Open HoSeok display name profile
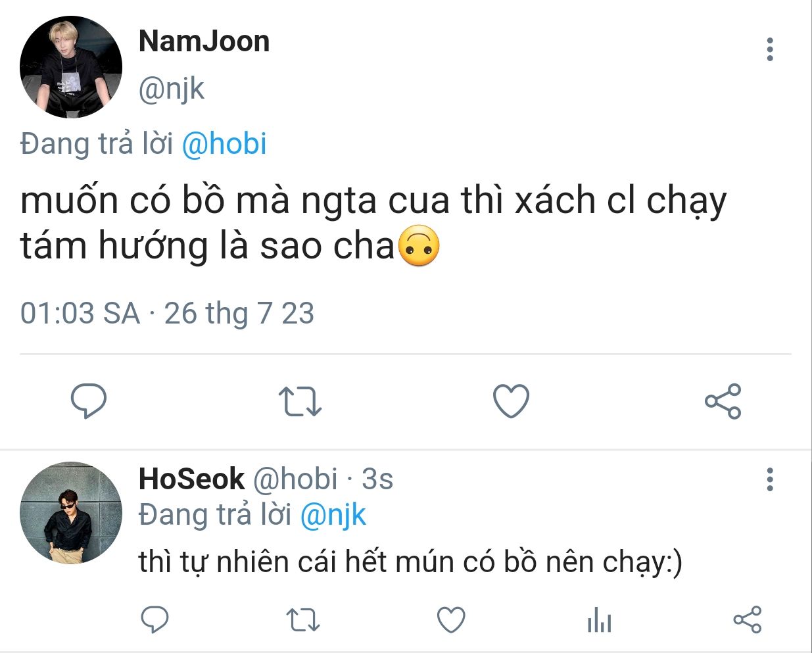The height and width of the screenshot is (653, 812). pyautogui.click(x=192, y=478)
